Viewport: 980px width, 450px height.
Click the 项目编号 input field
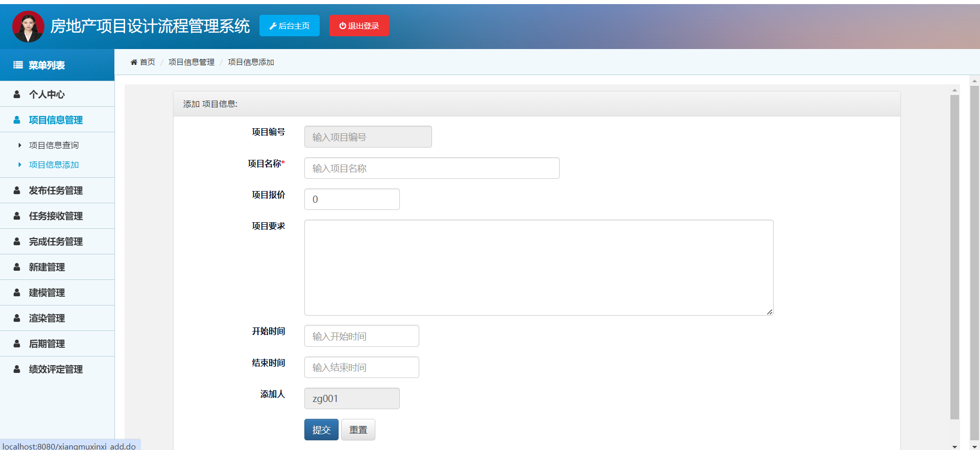coord(368,137)
